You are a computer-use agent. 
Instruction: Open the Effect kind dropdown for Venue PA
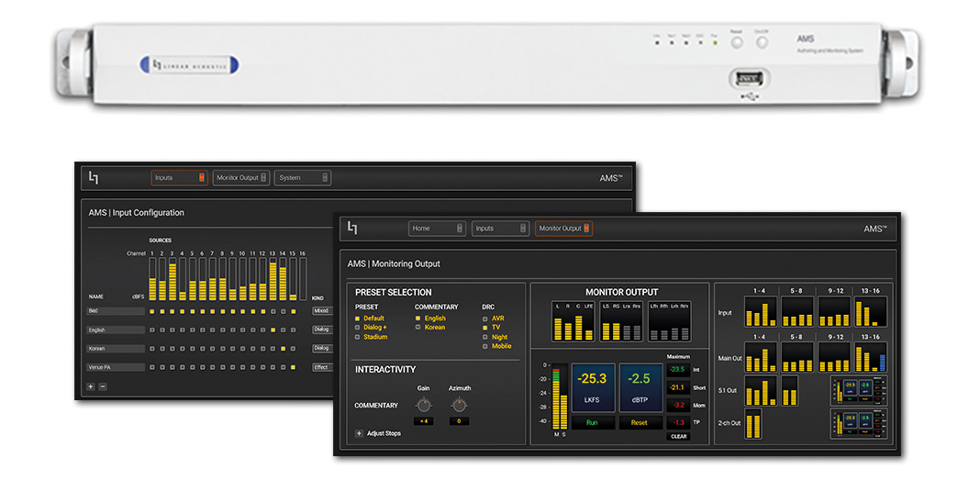pyautogui.click(x=322, y=367)
